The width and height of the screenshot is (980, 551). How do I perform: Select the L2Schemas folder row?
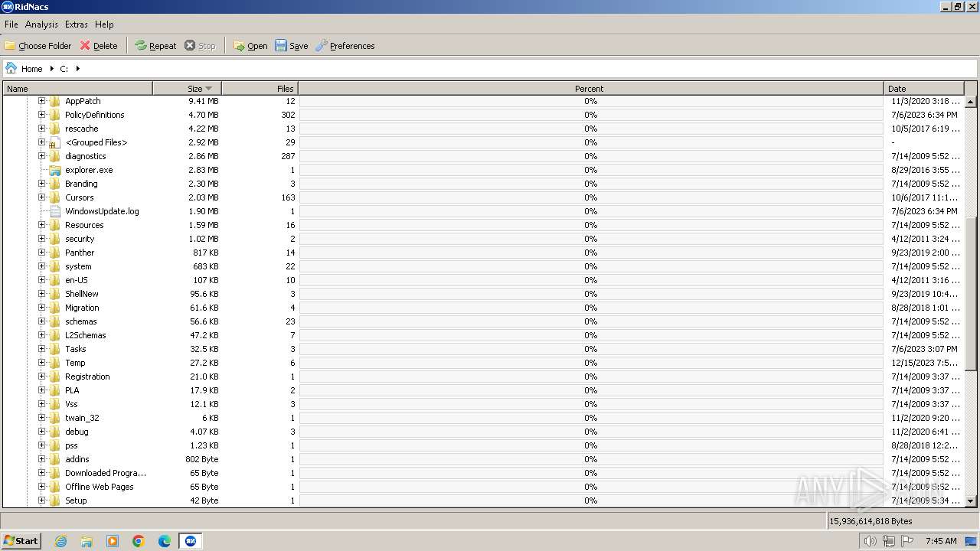[x=482, y=335]
